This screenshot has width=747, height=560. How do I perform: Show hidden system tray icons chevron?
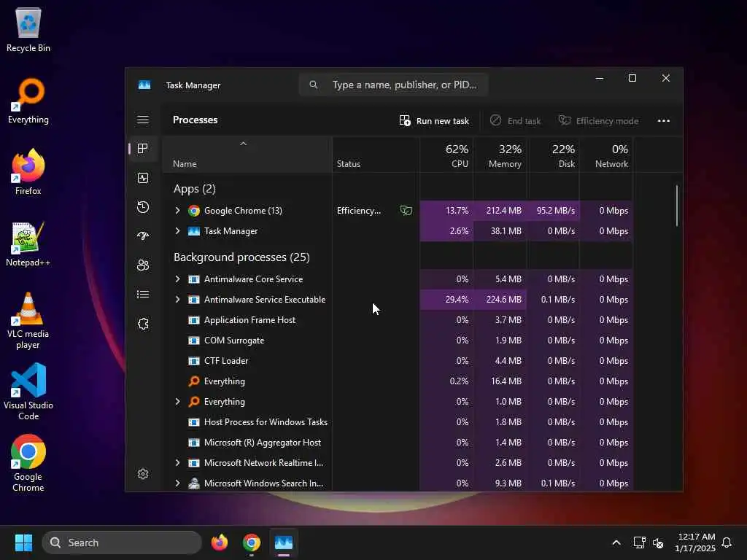(x=616, y=542)
